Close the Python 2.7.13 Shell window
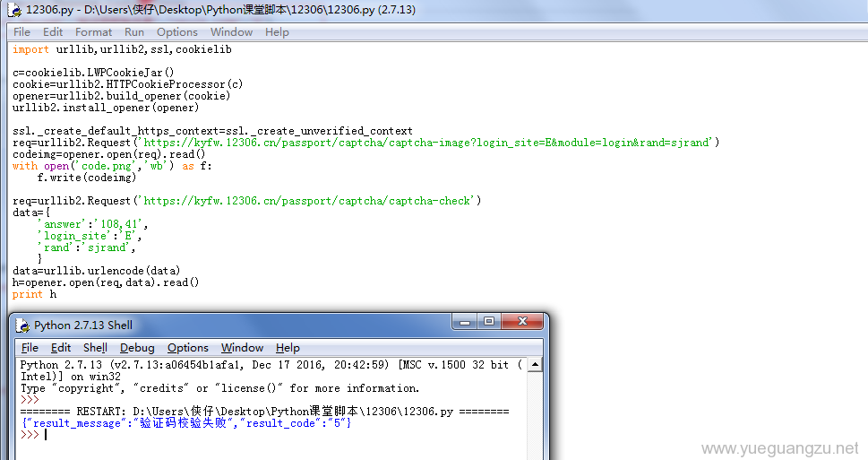This screenshot has width=868, height=460. (x=522, y=321)
